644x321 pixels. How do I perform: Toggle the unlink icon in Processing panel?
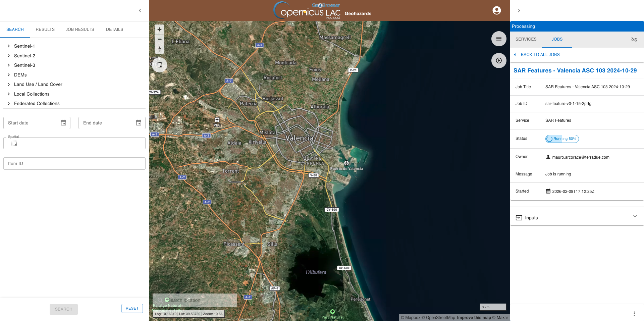click(x=634, y=40)
